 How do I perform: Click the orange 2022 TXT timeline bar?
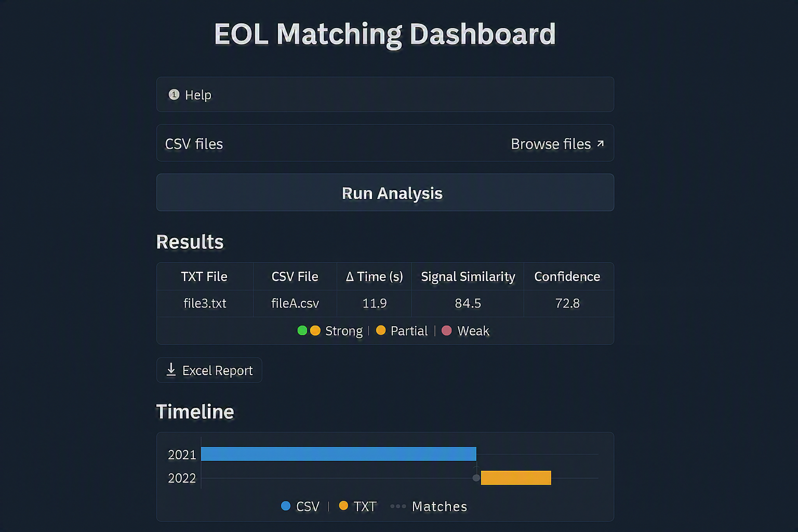[516, 478]
